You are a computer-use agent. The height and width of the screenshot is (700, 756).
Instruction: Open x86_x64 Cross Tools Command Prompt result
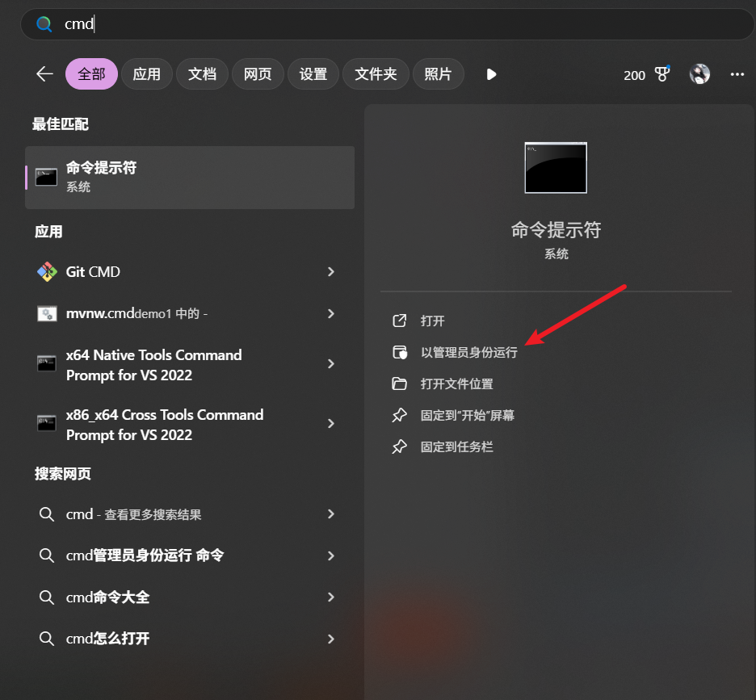190,425
